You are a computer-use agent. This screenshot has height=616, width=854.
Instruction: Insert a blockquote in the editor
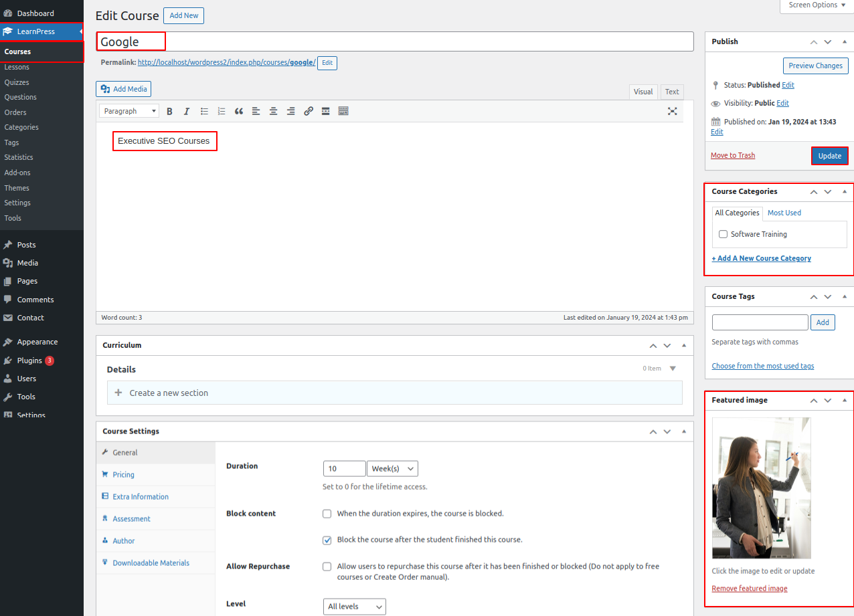tap(239, 112)
